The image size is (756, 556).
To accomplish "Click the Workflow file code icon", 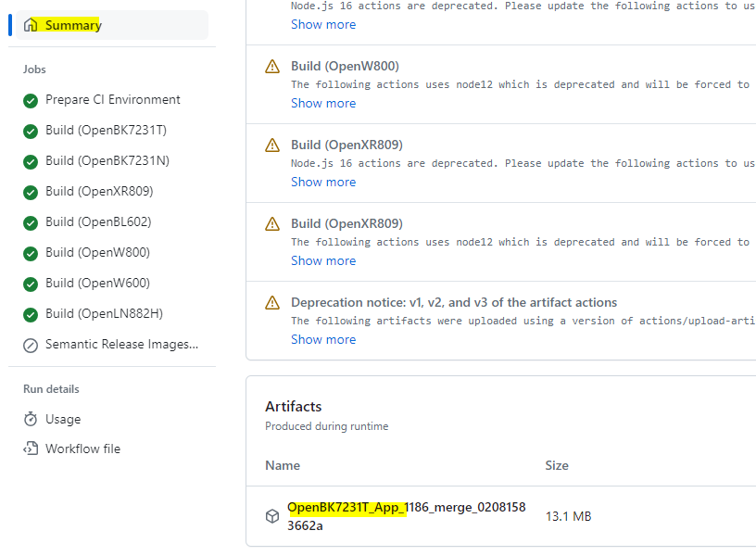I will coord(31,449).
